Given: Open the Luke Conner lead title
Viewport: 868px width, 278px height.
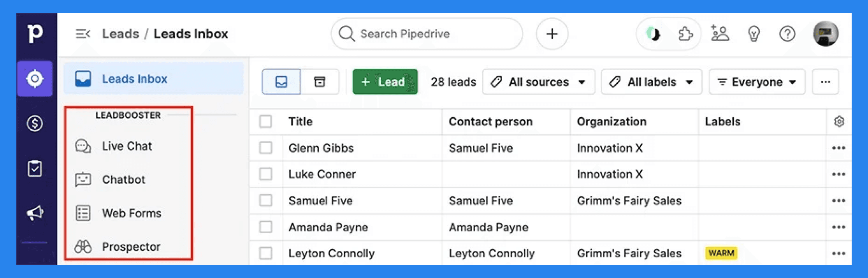Looking at the screenshot, I should click(322, 174).
